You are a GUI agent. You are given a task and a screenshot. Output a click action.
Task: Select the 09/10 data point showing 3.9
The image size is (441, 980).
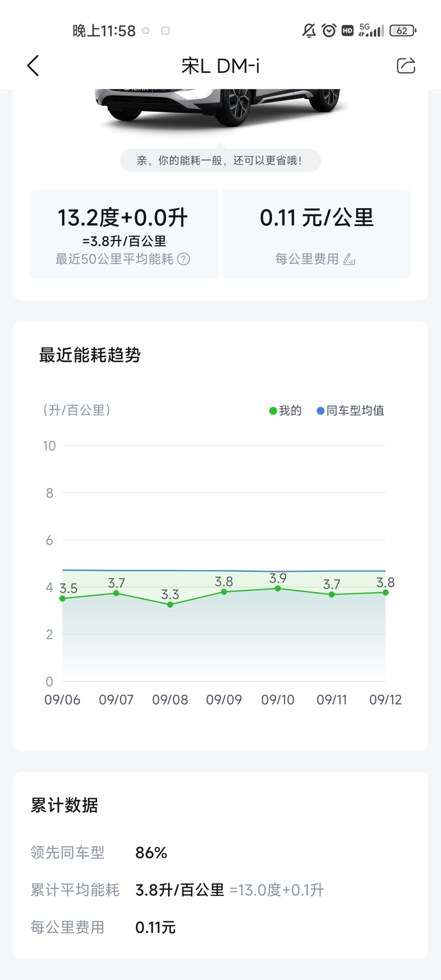[x=278, y=589]
